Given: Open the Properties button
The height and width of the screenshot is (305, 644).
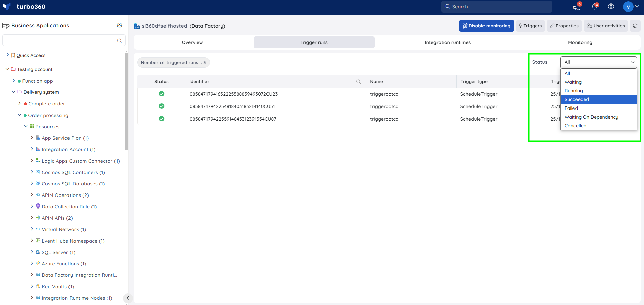Looking at the screenshot, I should (564, 26).
